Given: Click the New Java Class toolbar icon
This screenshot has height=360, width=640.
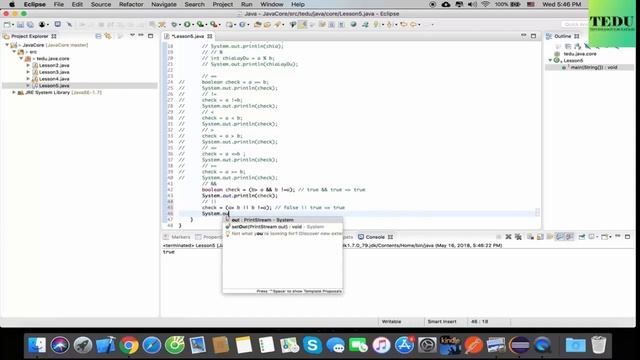Looking at the screenshot, I should (x=242, y=24).
